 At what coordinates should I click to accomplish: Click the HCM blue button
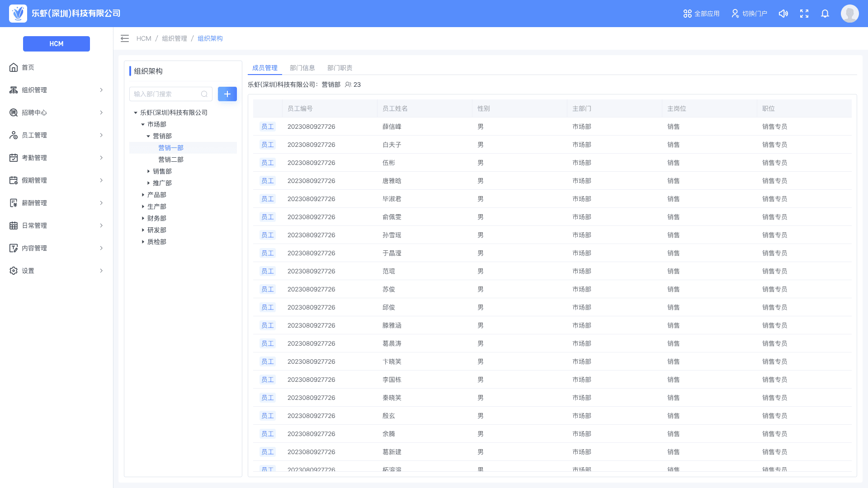[x=57, y=44]
